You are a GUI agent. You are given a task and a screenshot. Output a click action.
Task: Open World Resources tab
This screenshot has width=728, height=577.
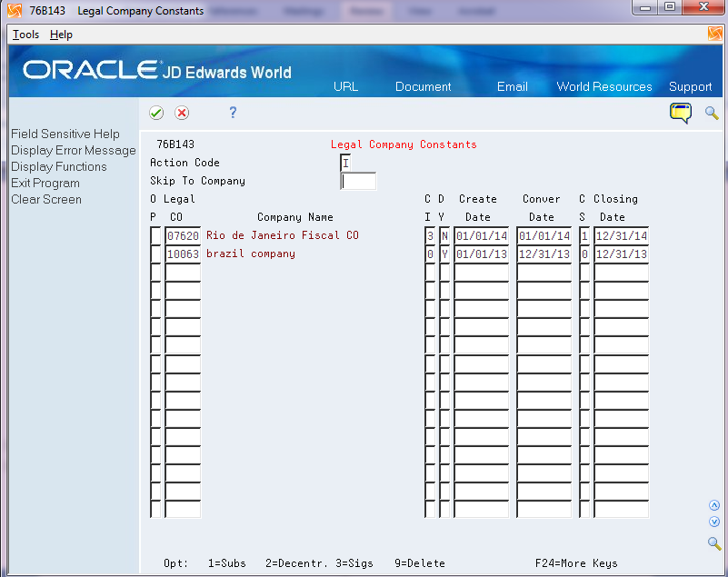coord(604,87)
